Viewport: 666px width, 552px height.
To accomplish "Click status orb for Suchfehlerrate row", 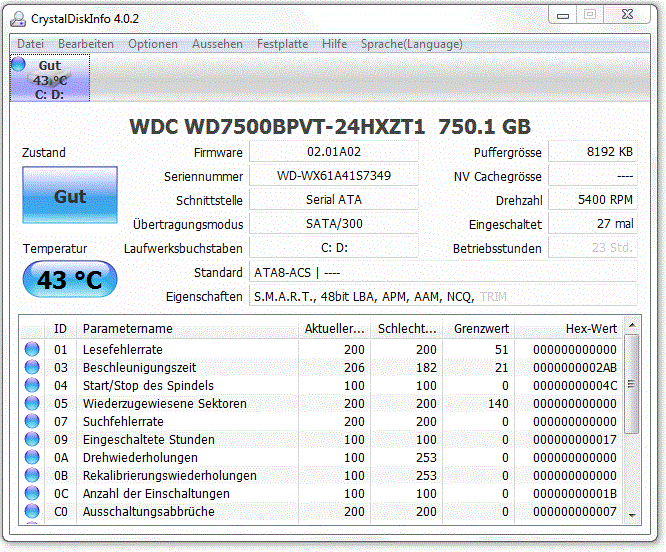I will (32, 421).
